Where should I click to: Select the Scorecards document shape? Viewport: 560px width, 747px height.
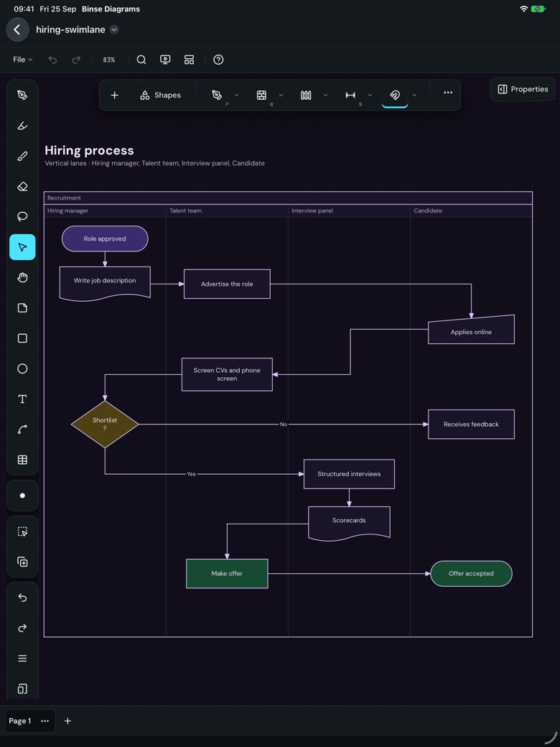(x=349, y=523)
